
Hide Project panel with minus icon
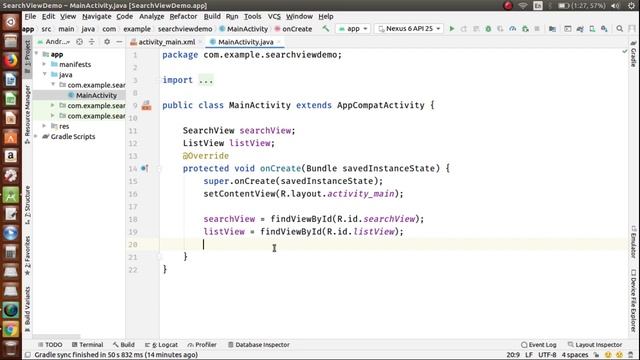(x=119, y=42)
